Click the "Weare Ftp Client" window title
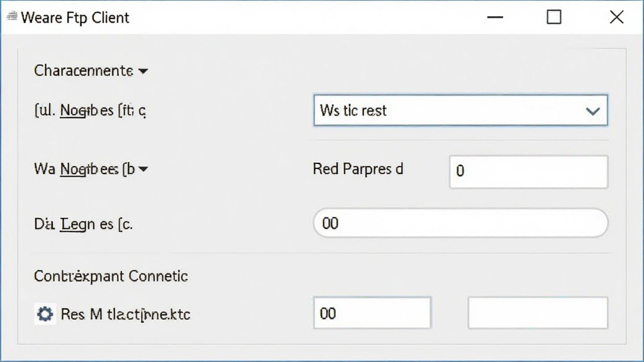Screen dimensions: 644x362 tap(75, 18)
